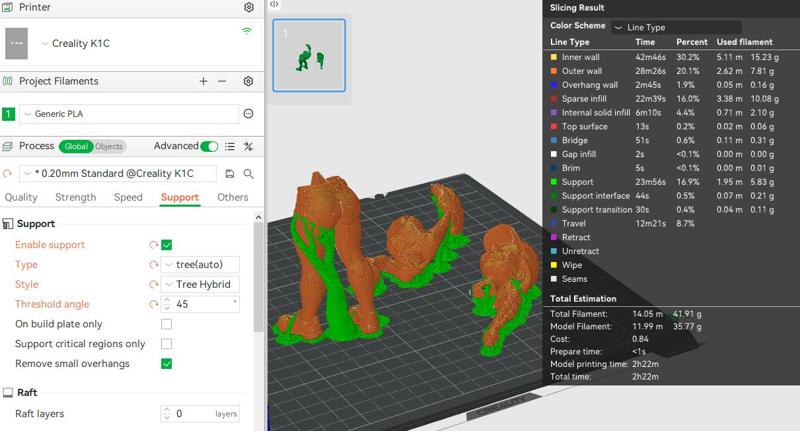Click the compare presets icon beside Advanced

(x=248, y=146)
